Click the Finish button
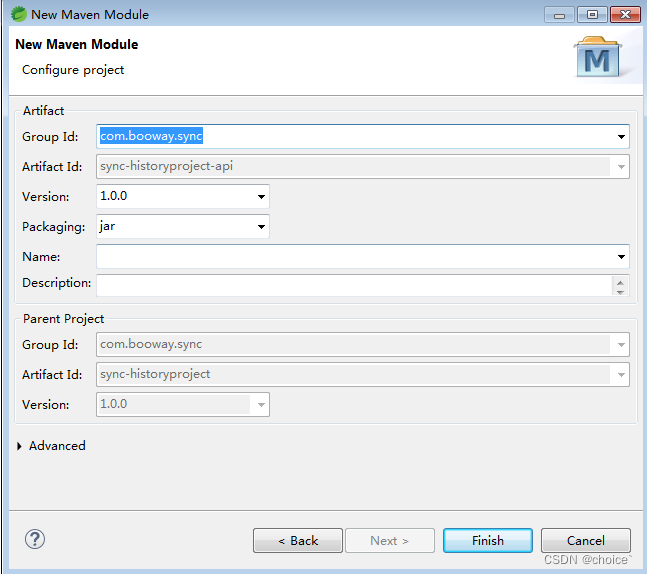 [488, 541]
